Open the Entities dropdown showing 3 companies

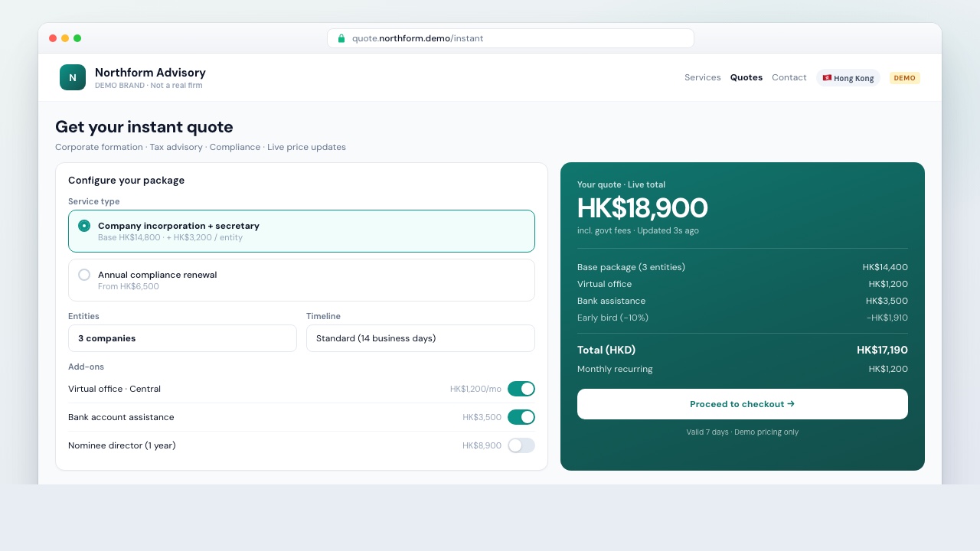coord(182,338)
